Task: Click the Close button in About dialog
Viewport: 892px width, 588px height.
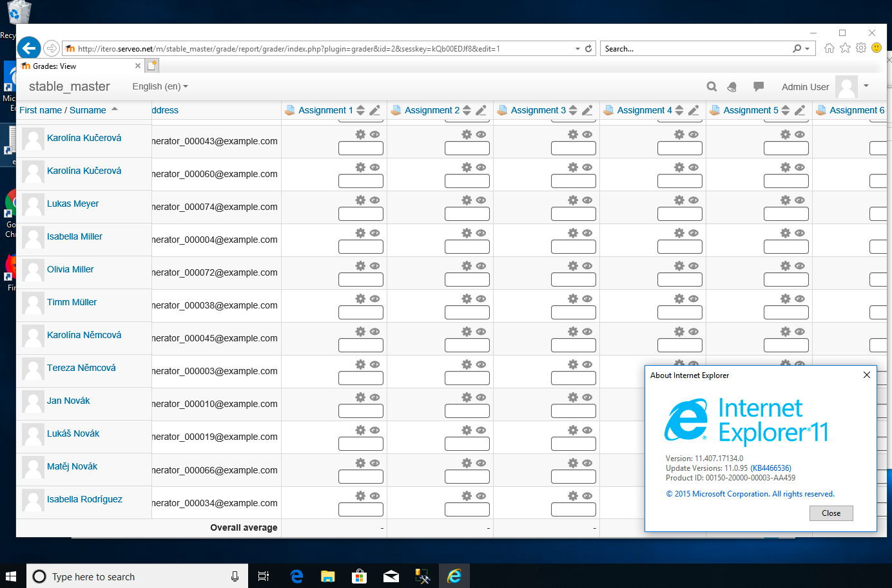Action: click(831, 513)
